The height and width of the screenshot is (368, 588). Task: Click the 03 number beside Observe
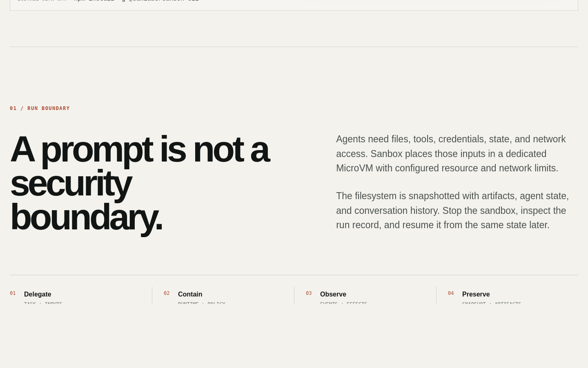[309, 293]
